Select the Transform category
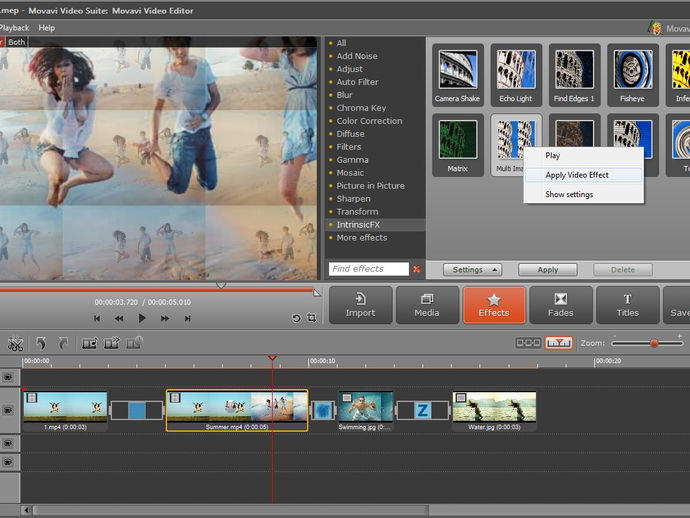 point(357,212)
